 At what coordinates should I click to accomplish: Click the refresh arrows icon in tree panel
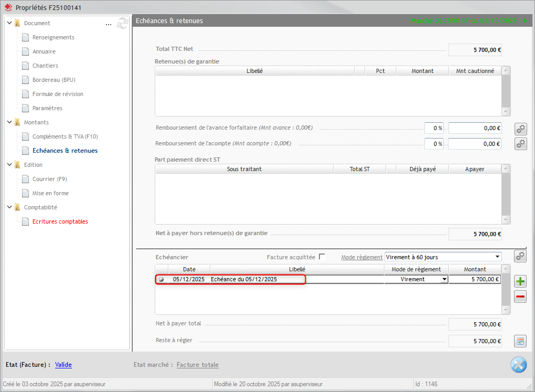tap(123, 23)
